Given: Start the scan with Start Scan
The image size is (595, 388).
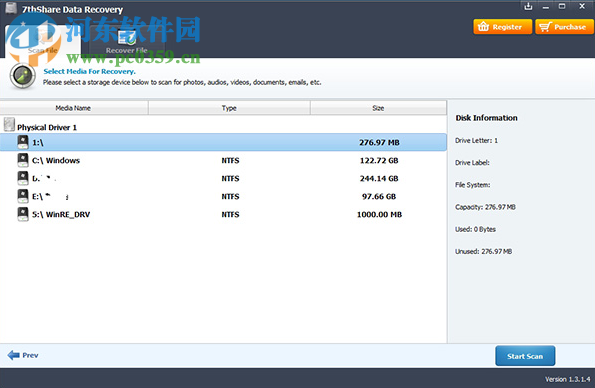Looking at the screenshot, I should (x=525, y=356).
